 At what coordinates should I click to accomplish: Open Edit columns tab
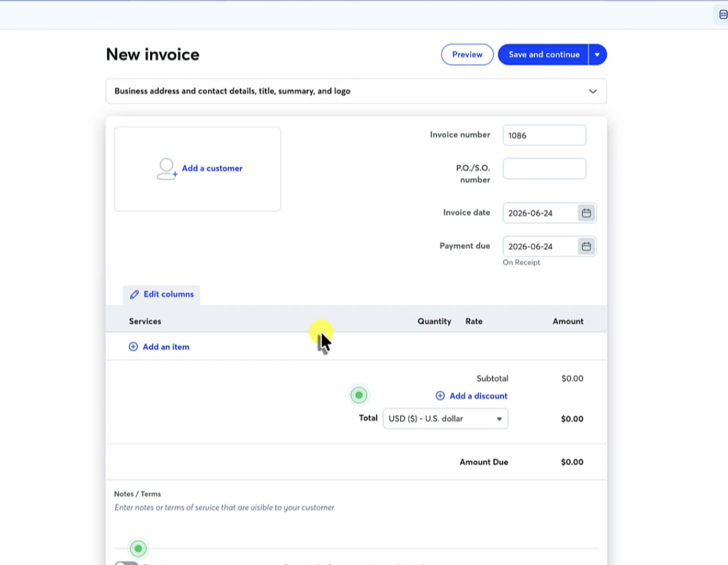(162, 295)
